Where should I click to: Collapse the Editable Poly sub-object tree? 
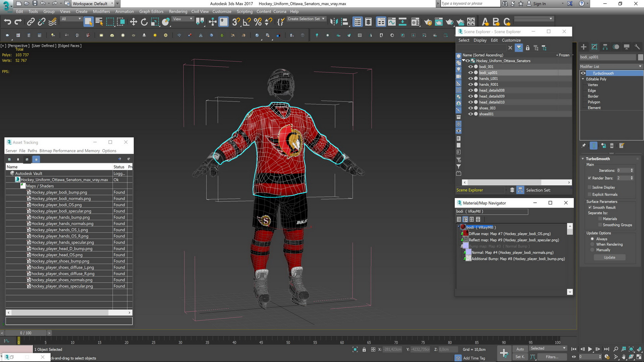[583, 79]
